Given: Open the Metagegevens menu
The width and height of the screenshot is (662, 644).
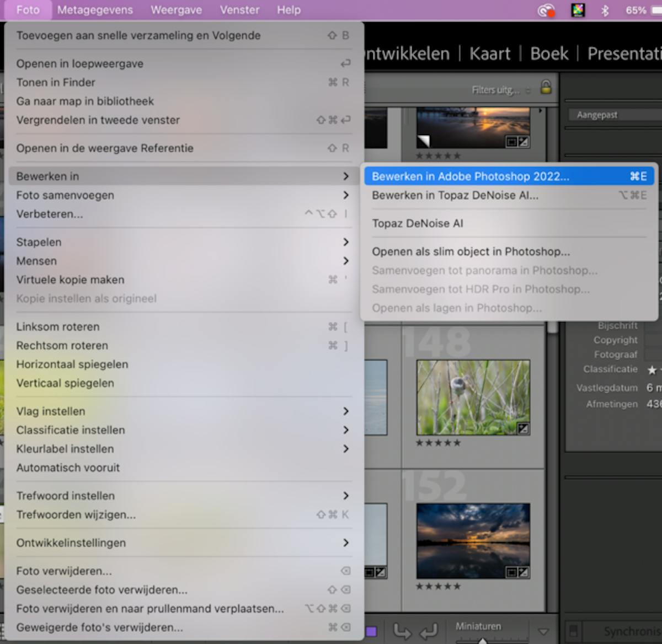Looking at the screenshot, I should point(95,10).
